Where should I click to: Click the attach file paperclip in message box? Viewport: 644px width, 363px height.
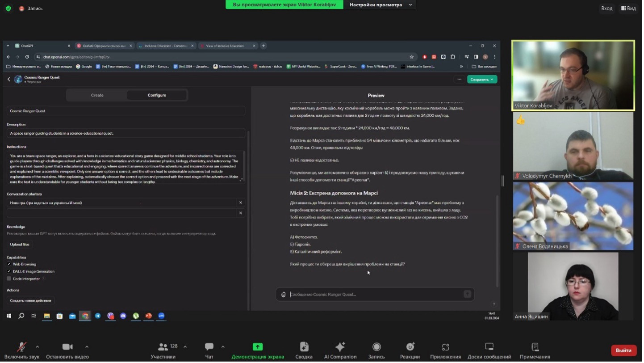[x=284, y=295]
